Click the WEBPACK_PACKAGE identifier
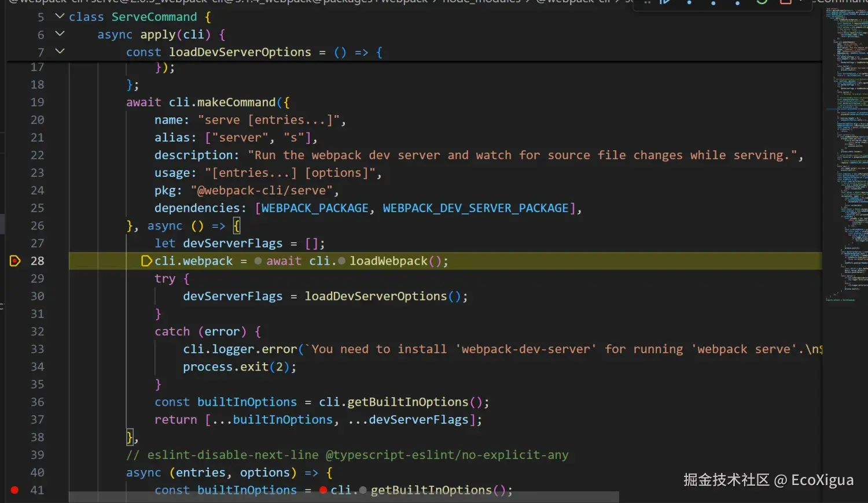This screenshot has width=868, height=503. click(x=315, y=208)
